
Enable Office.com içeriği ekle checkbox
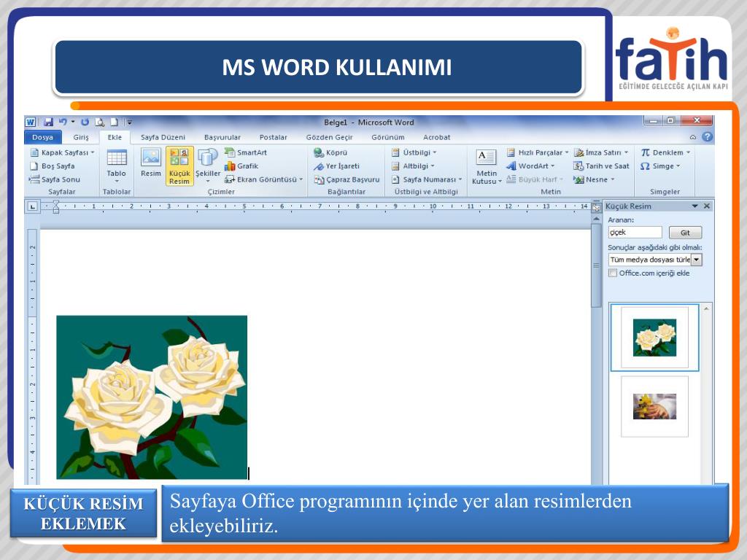tap(613, 273)
